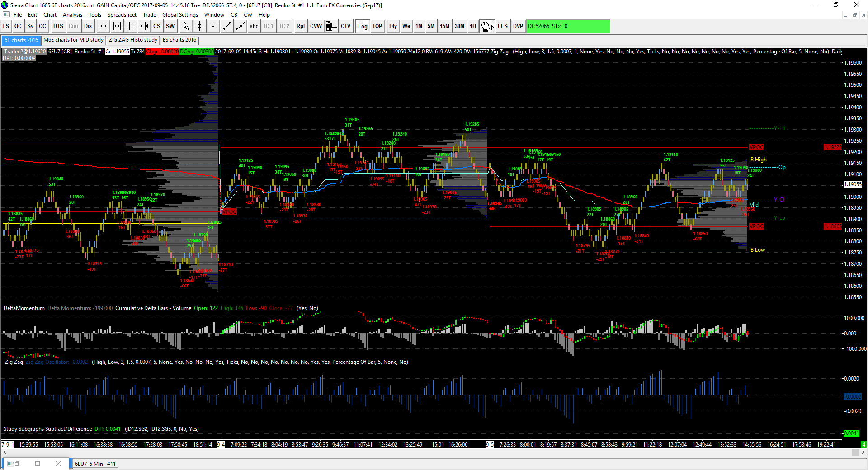Click the green DF:52066 status field
The width and height of the screenshot is (868, 470).
coord(568,26)
